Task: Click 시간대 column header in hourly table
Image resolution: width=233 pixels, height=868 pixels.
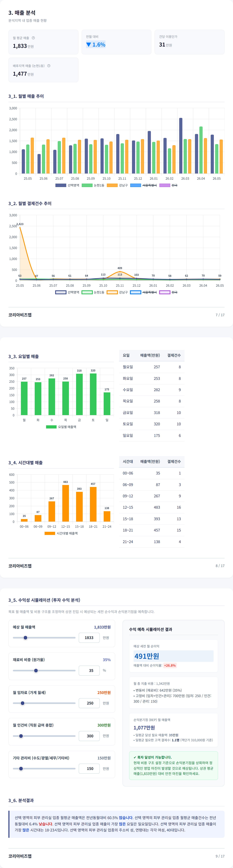Action: coord(128,461)
